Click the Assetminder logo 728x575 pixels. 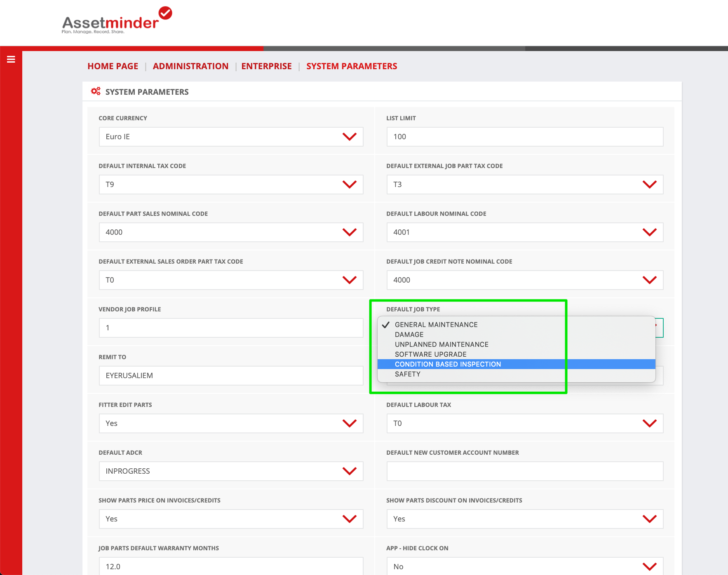tap(117, 20)
